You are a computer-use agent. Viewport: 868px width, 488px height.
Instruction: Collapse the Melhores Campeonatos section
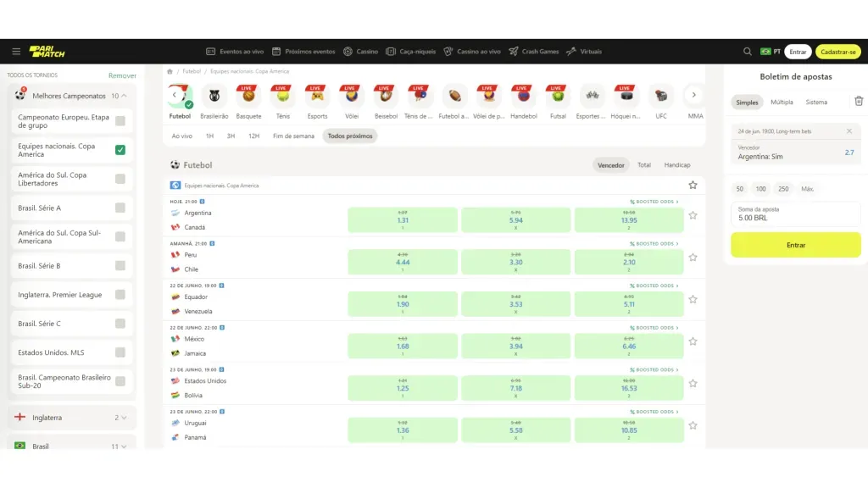(124, 96)
